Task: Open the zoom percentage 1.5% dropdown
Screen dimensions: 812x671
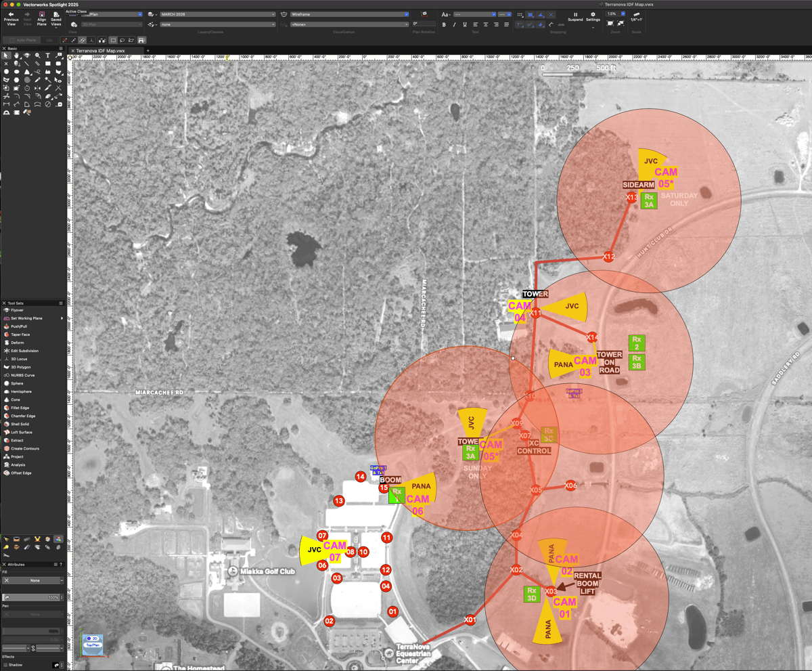Action: click(x=615, y=14)
